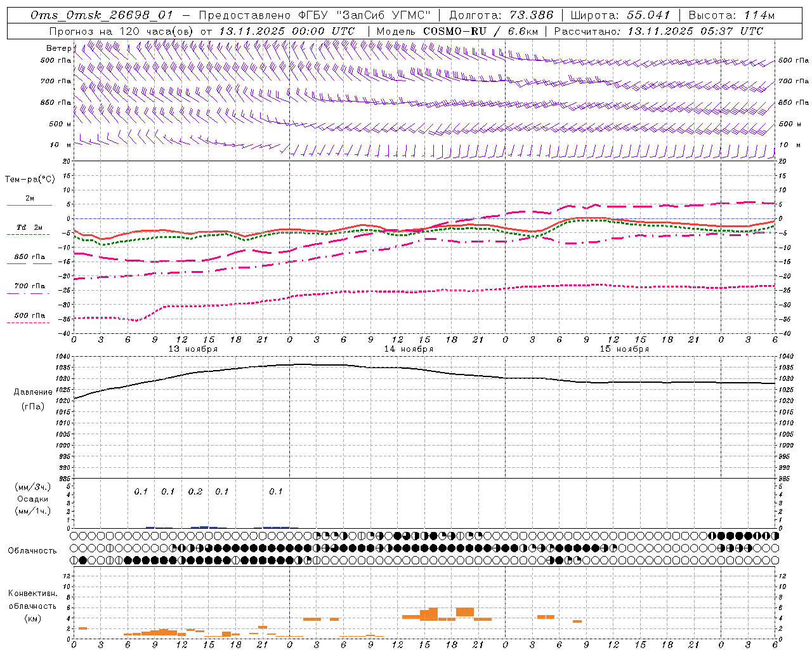
Task: Select the 700 гПа legend entry in temperature panel
Action: (30, 288)
